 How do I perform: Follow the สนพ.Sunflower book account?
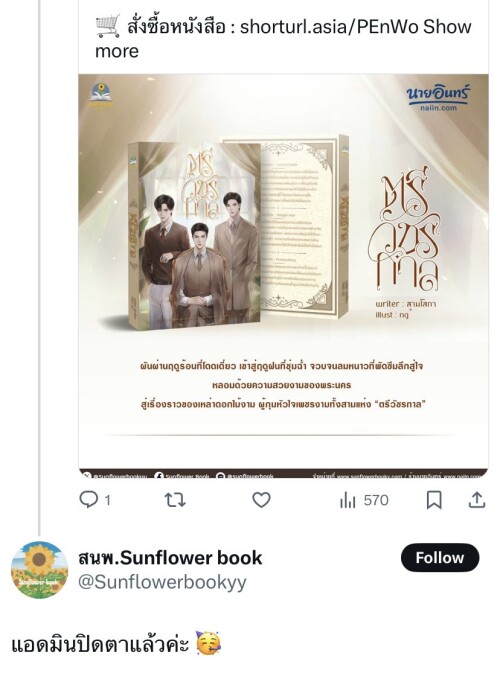pos(440,558)
